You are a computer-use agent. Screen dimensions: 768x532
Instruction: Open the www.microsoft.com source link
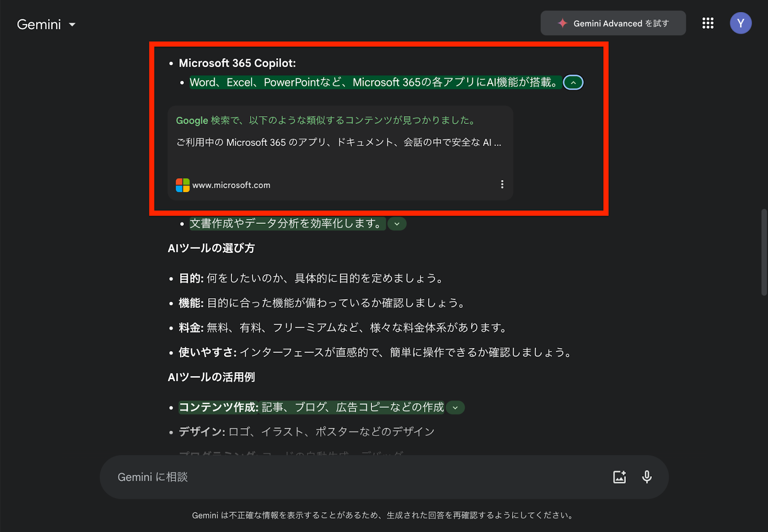pos(231,185)
